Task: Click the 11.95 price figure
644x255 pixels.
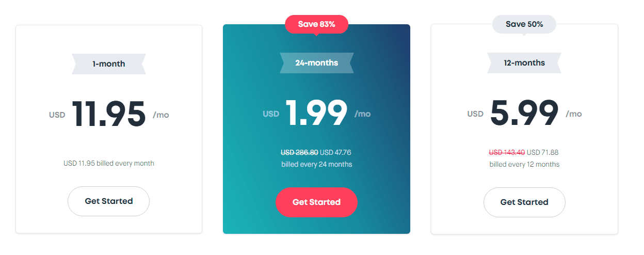Action: pos(109,114)
